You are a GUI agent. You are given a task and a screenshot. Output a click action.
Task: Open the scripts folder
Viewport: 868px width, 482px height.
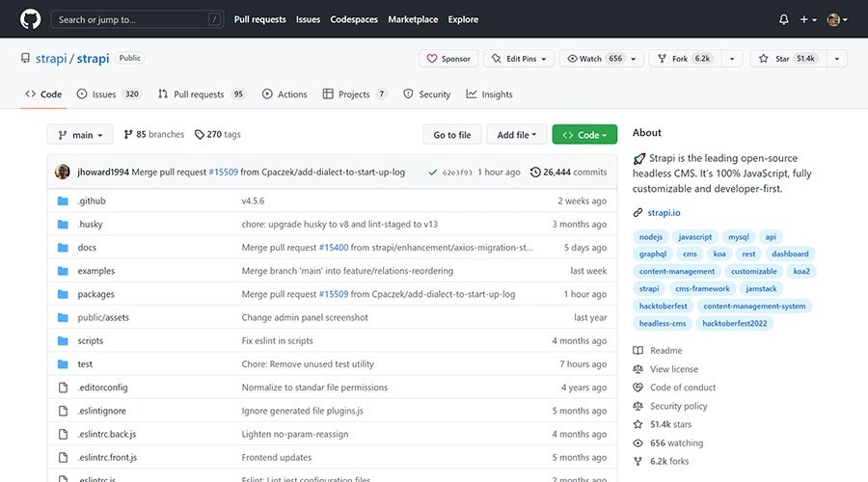pyautogui.click(x=91, y=340)
